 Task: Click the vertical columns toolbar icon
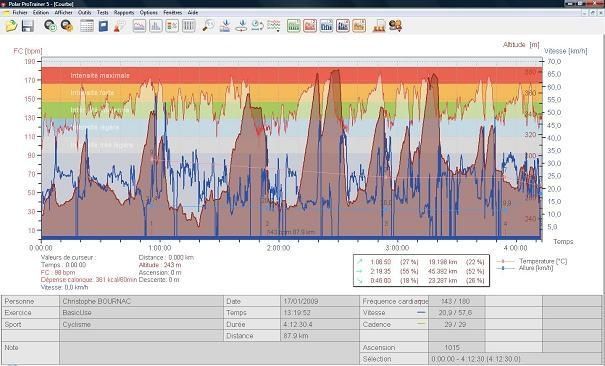click(188, 26)
